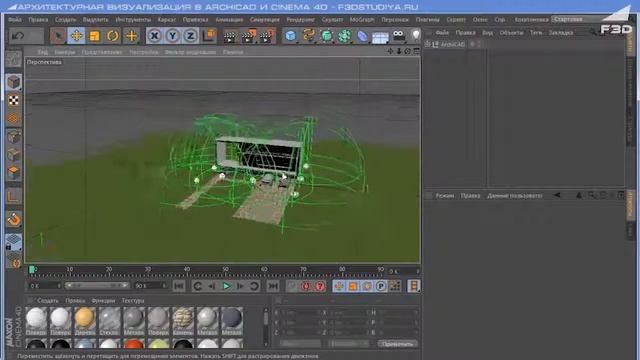Open the MoGraph menu
This screenshot has height=360, width=640.
point(362,19)
